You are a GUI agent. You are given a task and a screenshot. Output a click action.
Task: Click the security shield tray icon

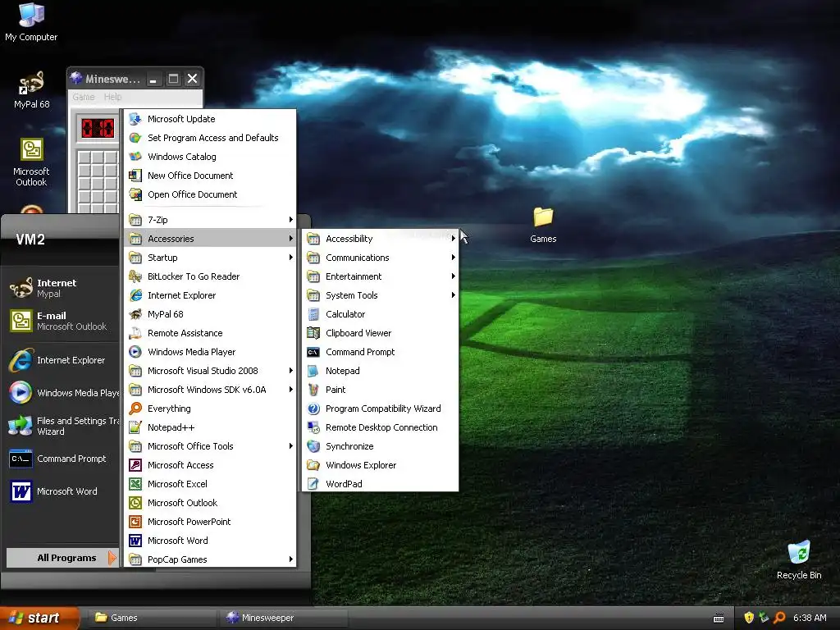coord(749,618)
